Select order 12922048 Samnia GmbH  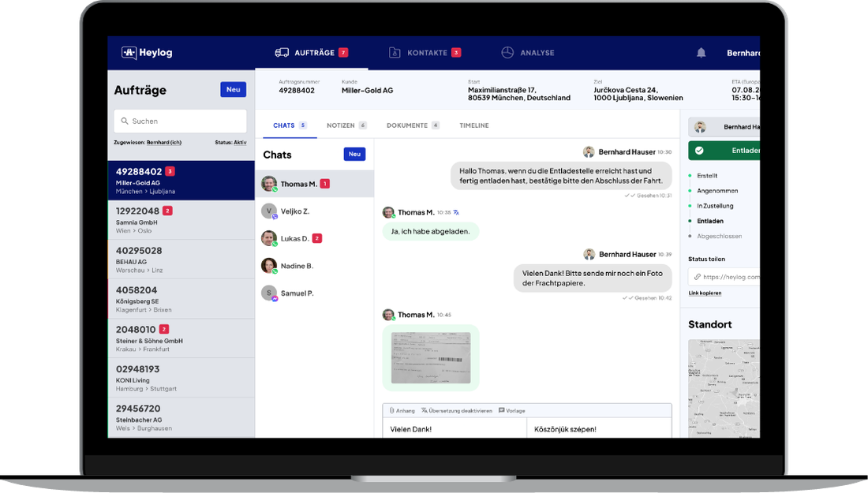[181, 219]
